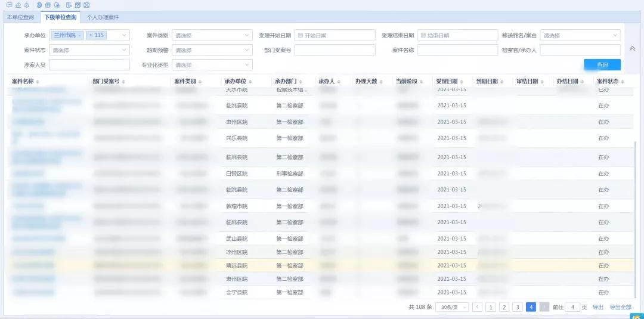
Task: Remove the 兰州市院 tag from 承办单位
Action: pos(80,36)
